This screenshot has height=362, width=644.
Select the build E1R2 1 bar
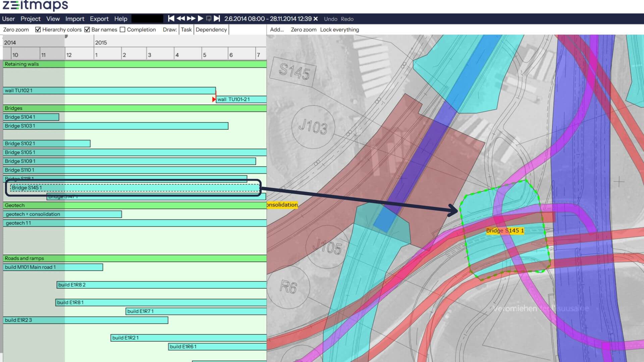[x=189, y=338]
